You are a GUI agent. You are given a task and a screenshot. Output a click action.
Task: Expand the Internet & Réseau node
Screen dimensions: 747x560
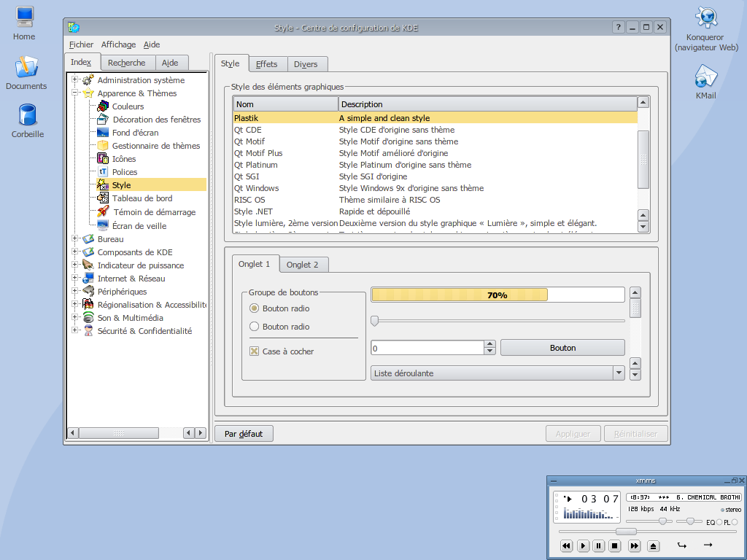point(74,278)
